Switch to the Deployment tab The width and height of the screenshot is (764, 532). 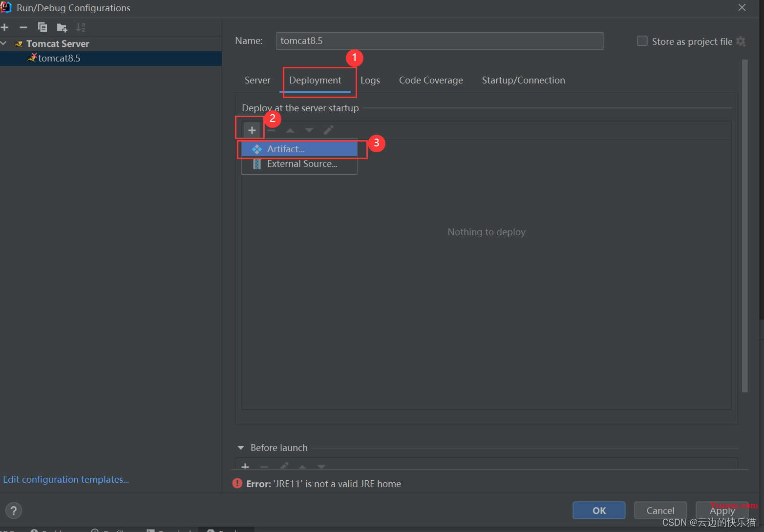tap(316, 80)
